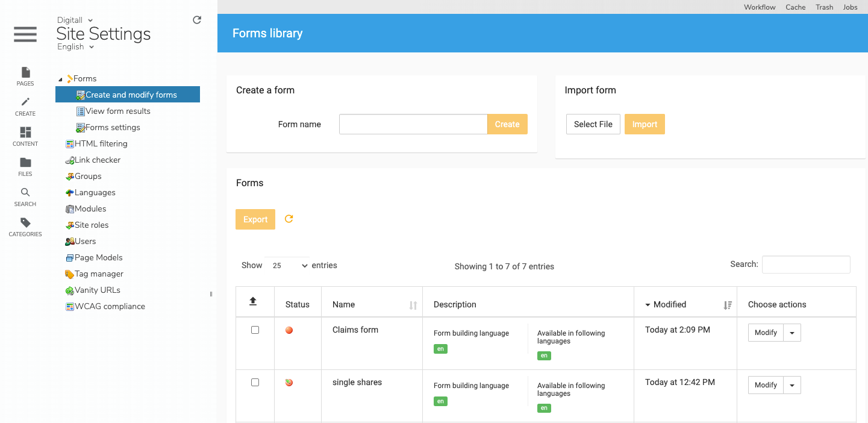Check the Claims form row checkbox

tap(255, 330)
